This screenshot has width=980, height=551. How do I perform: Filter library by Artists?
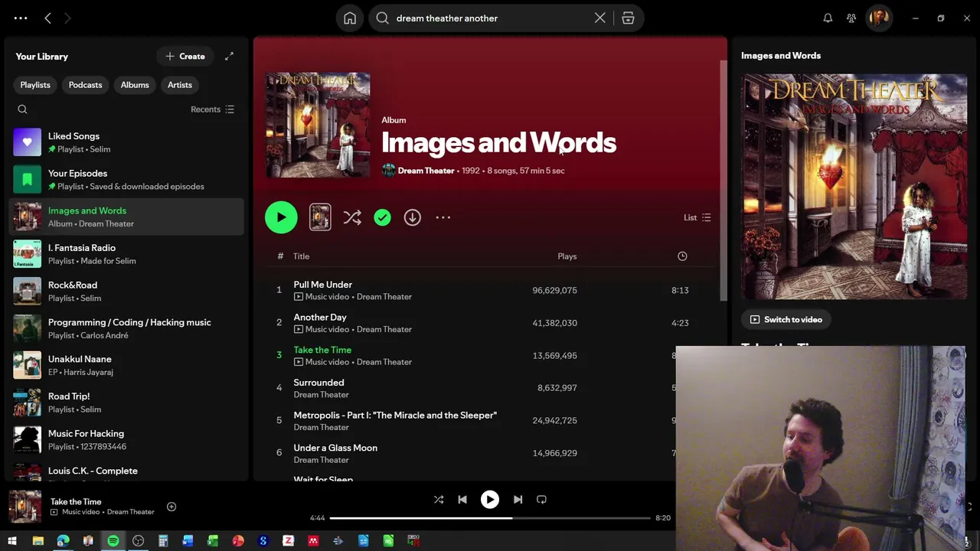180,85
